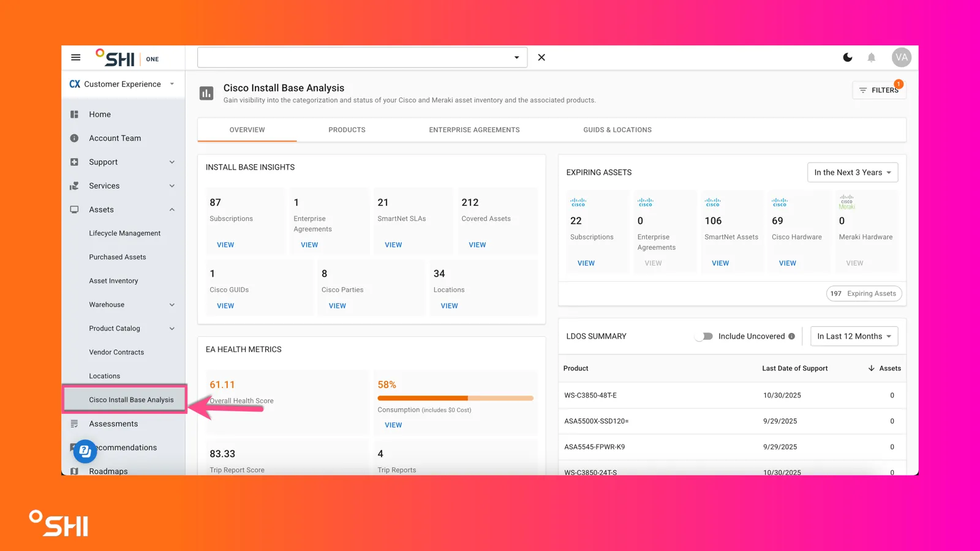Open the notifications bell

[x=872, y=58]
